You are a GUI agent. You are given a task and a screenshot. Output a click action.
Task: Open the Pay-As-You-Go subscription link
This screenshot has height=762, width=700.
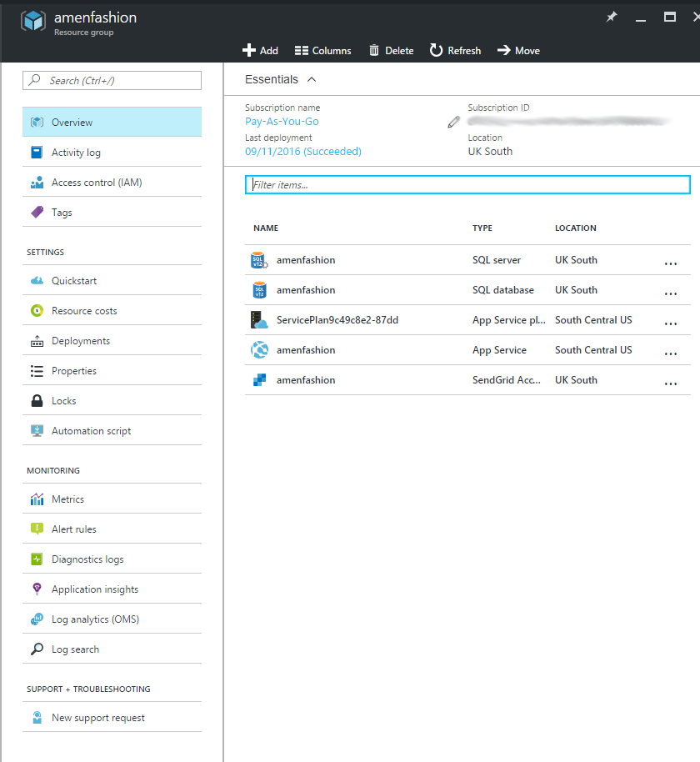point(282,122)
